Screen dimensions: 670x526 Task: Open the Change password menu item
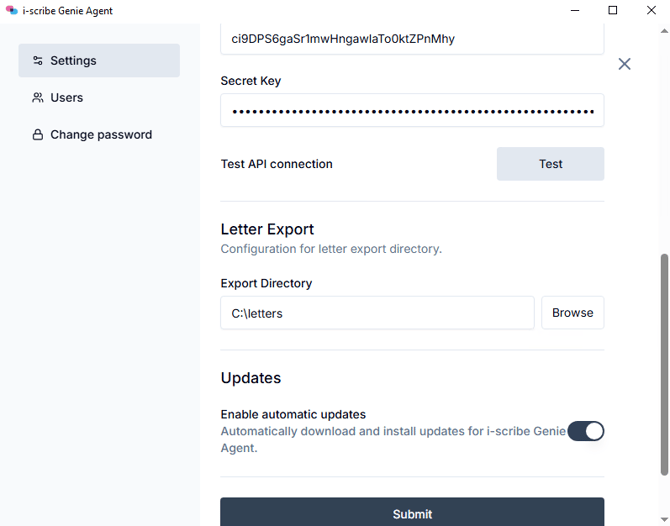tap(99, 135)
